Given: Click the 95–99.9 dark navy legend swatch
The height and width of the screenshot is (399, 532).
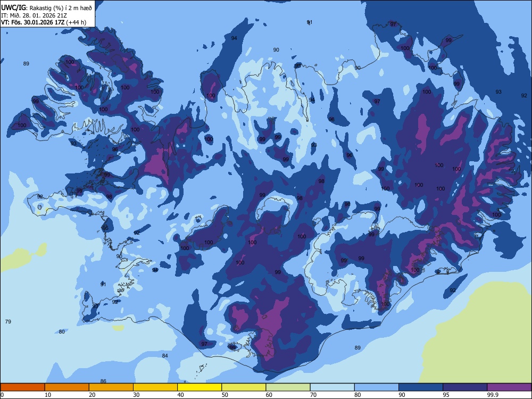Looking at the screenshot, I should tap(465, 387).
